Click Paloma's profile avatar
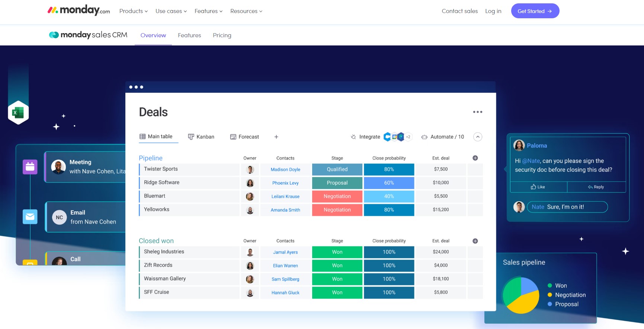644x329 pixels. 519,145
